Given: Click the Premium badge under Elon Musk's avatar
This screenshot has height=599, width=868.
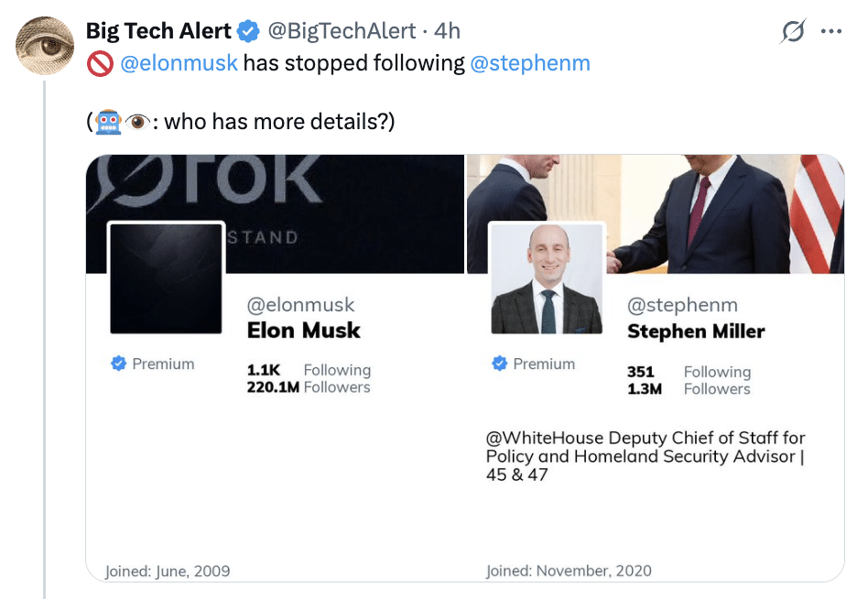Looking at the screenshot, I should (x=152, y=364).
